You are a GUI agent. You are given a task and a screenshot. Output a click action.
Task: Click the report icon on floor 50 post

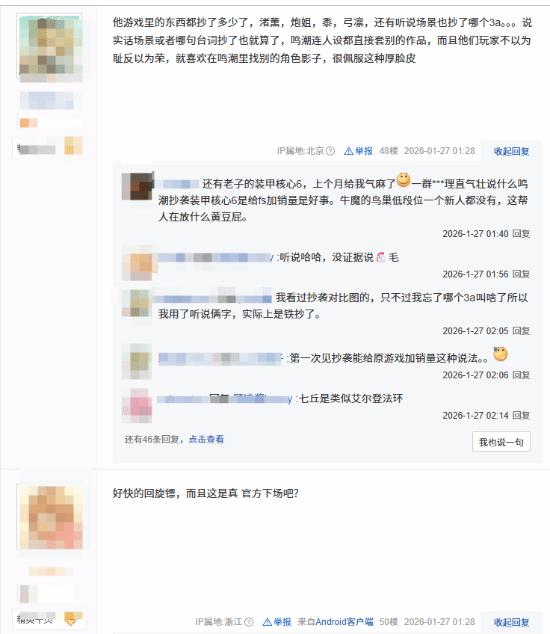tap(267, 622)
